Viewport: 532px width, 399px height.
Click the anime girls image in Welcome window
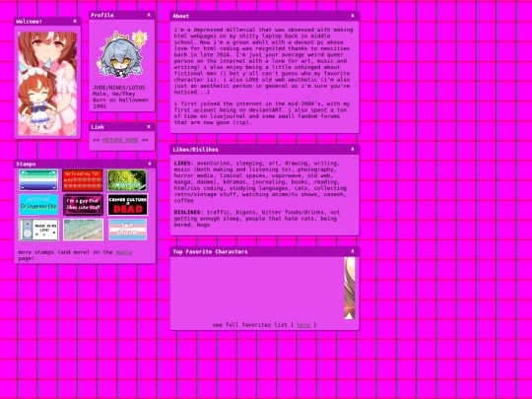point(47,84)
